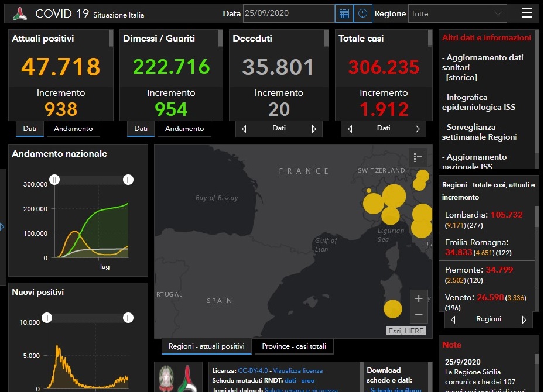This screenshot has height=392, width=544.
Task: Show the map legend list
Action: click(418, 157)
